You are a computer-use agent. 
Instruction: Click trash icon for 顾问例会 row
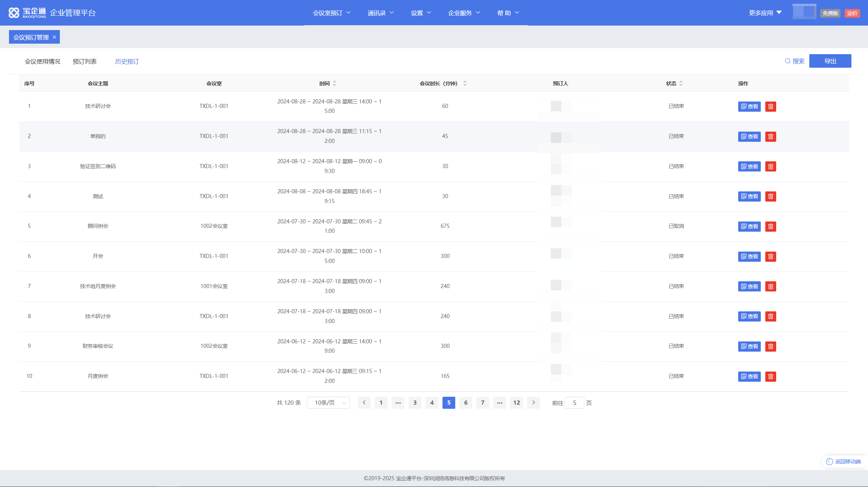[x=770, y=226]
